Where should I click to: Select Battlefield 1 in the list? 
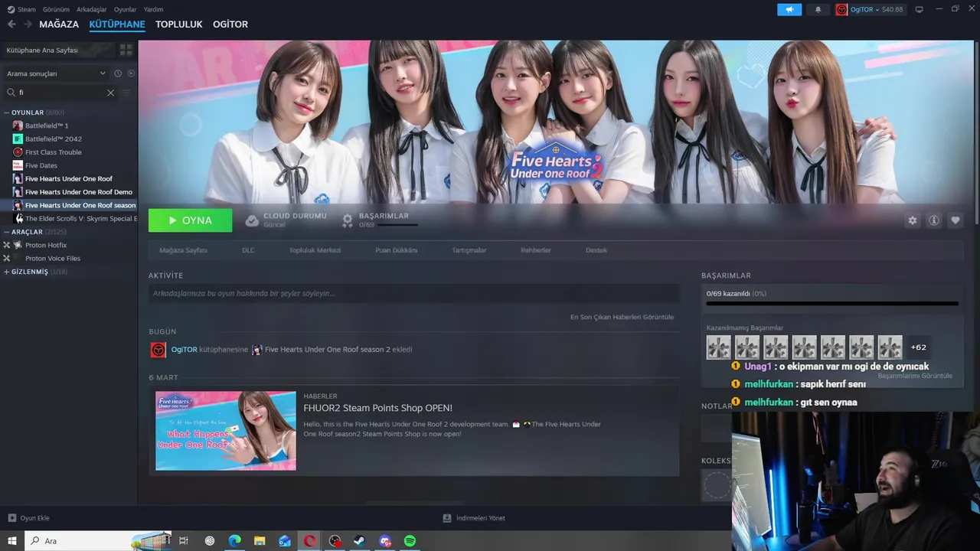(46, 126)
